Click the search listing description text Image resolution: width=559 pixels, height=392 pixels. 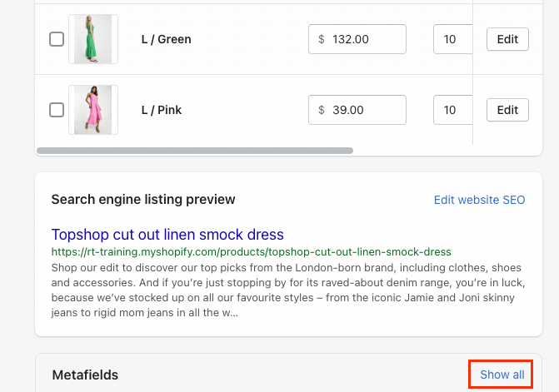(x=288, y=290)
